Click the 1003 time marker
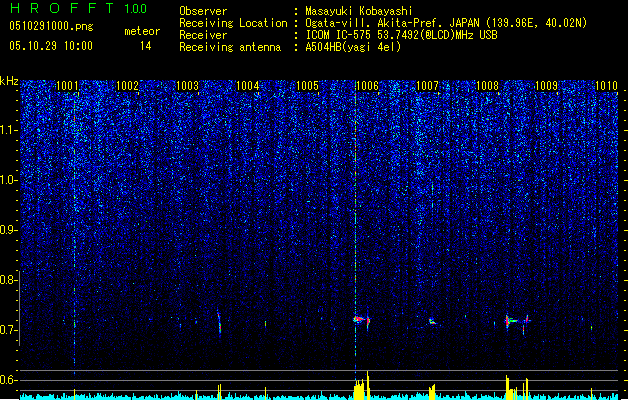 (187, 86)
